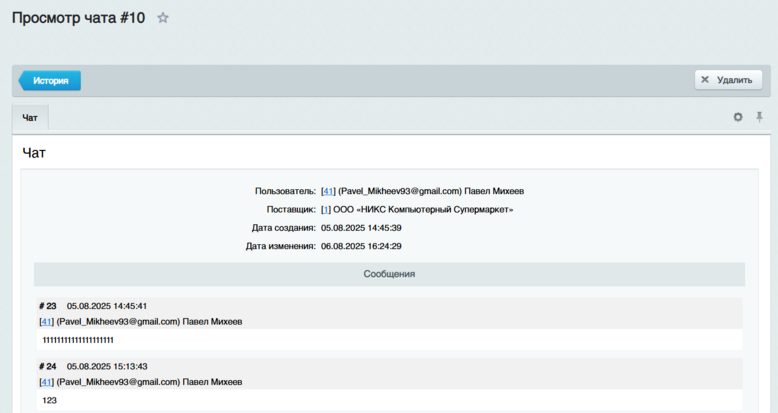Open supplier link [1] in Поставщик row
This screenshot has height=413, width=778.
coord(325,209)
